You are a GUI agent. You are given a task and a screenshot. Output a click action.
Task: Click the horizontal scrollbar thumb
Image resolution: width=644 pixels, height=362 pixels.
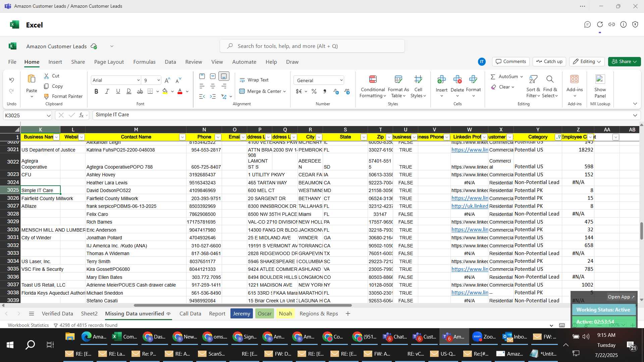click(243, 305)
